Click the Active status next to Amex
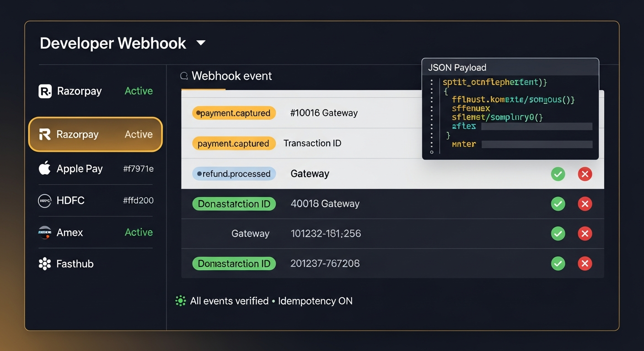The image size is (644, 351). pos(139,232)
